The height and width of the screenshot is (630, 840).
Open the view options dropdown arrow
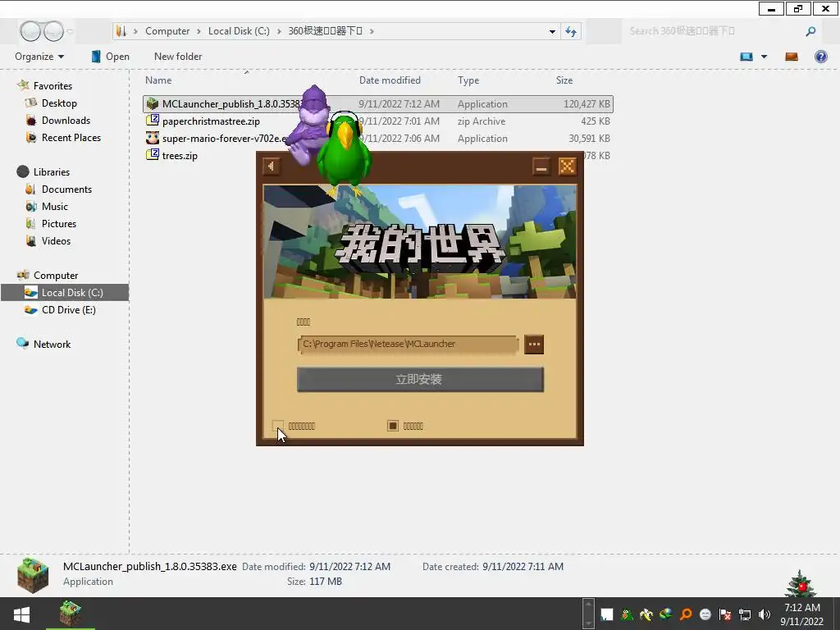764,57
